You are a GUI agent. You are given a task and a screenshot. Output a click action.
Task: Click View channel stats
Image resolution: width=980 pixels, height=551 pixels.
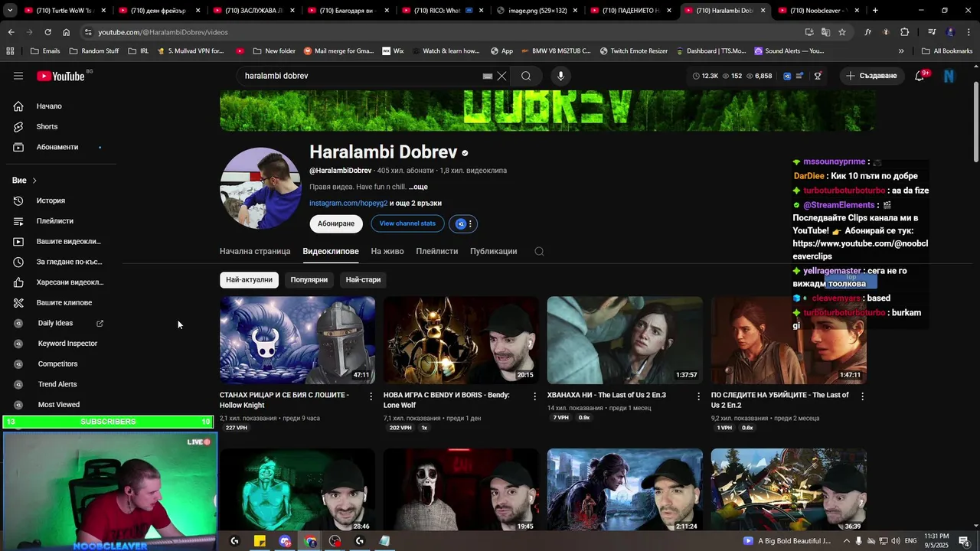pos(407,223)
